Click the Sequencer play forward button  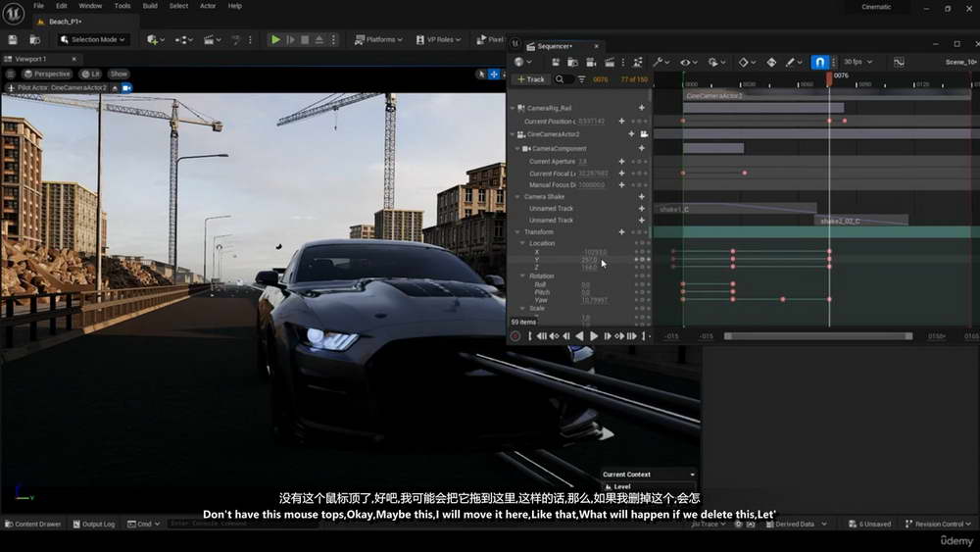[594, 336]
